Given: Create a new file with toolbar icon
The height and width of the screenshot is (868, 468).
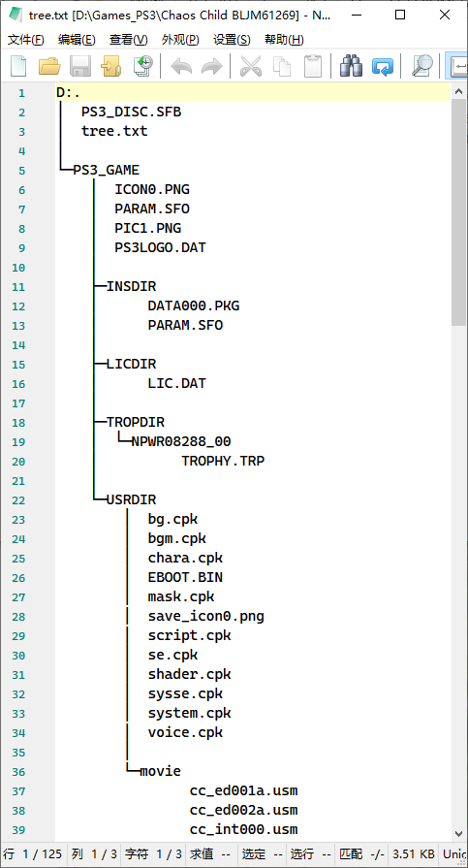Looking at the screenshot, I should tap(18, 66).
